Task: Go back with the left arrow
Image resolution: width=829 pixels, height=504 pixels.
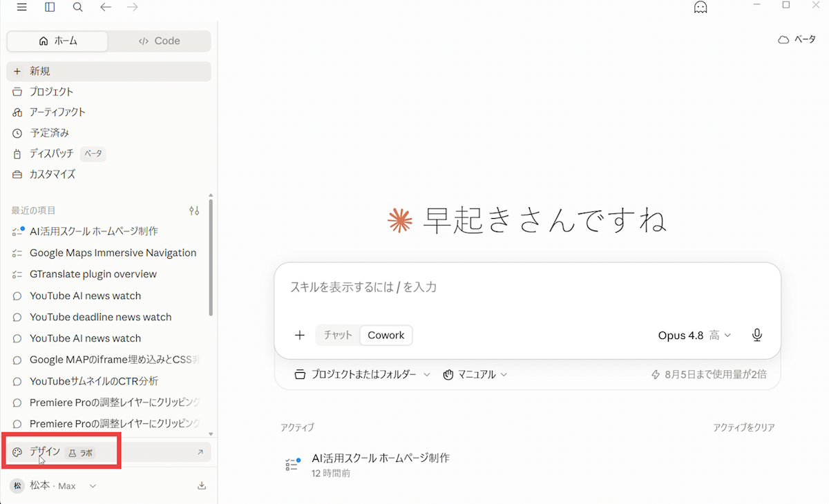Action: [x=105, y=7]
